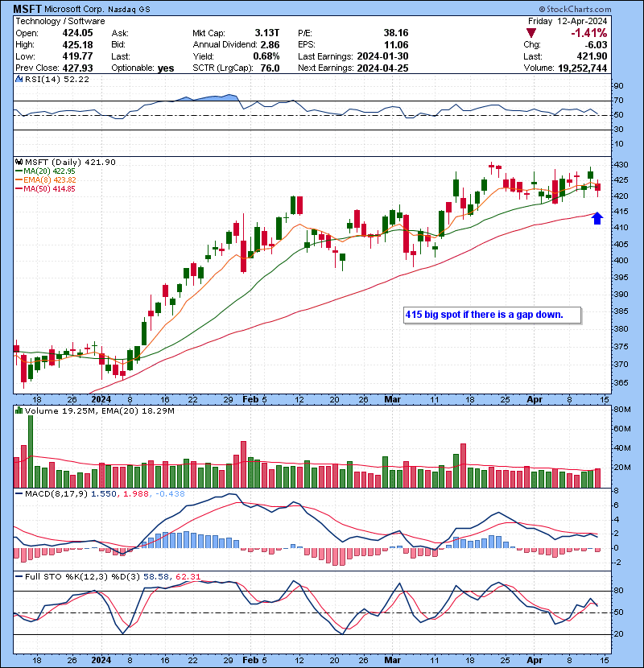This screenshot has width=644, height=668.
Task: Click the 40M volume axis label
Action: 621,447
